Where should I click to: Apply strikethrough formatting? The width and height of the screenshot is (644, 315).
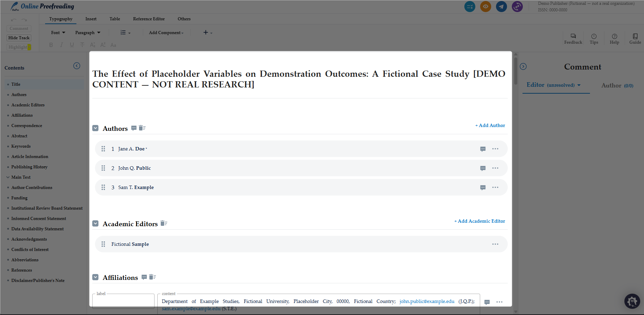click(x=82, y=45)
